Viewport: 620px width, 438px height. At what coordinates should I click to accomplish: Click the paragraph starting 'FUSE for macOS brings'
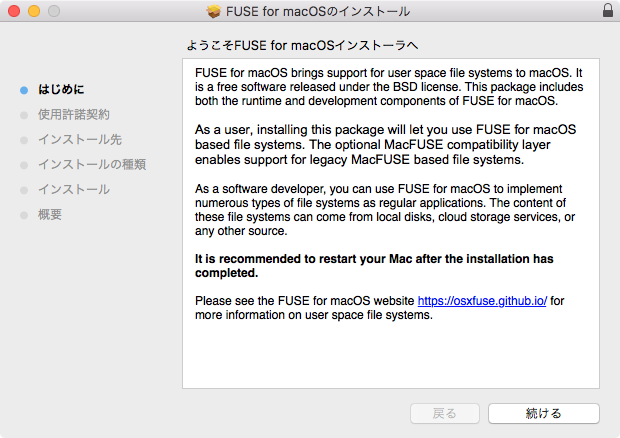pos(389,87)
